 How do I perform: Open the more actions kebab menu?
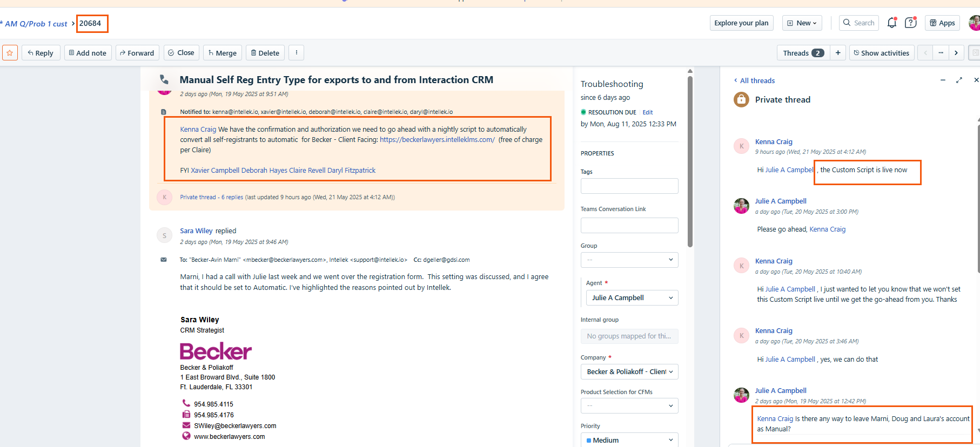[297, 53]
